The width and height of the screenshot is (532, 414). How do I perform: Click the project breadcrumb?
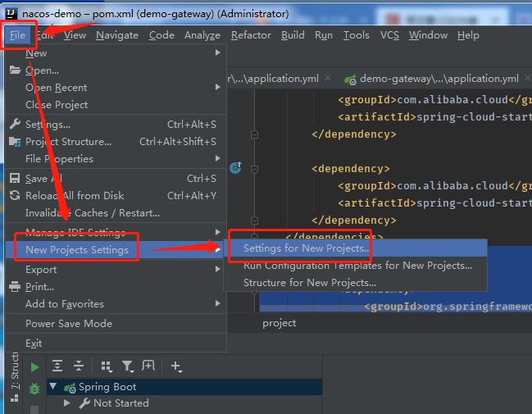coord(279,323)
